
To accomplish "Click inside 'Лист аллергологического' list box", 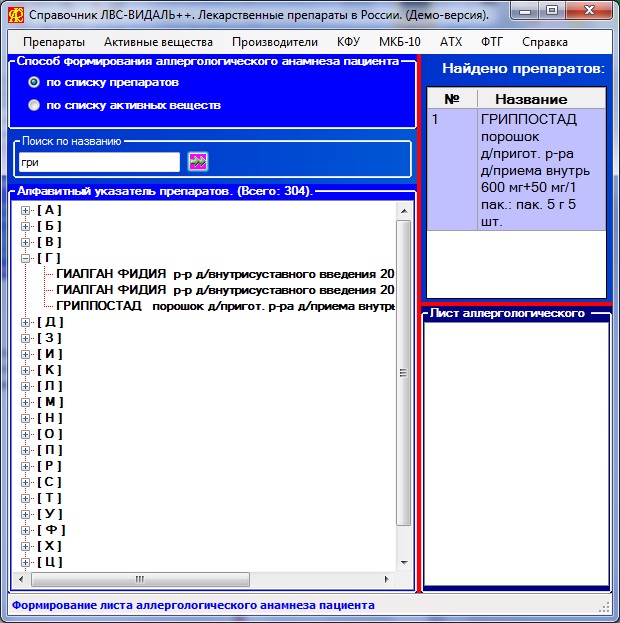I will click(516, 453).
